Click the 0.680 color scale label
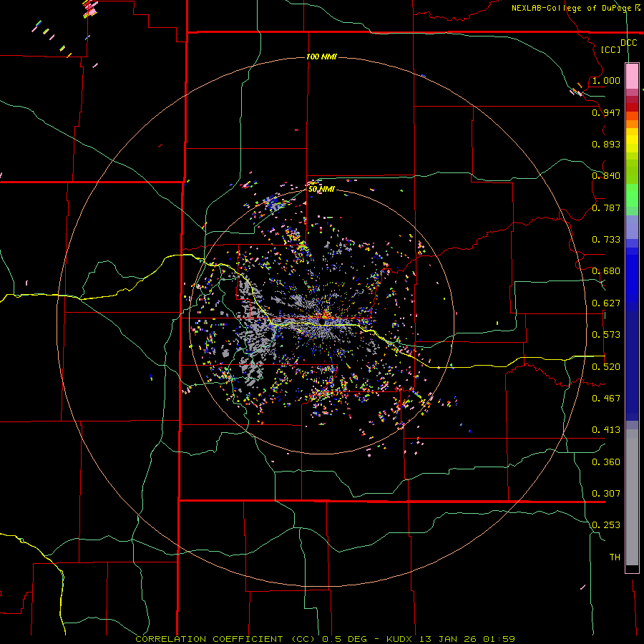Screen dimensions: 644x644 pos(606,271)
